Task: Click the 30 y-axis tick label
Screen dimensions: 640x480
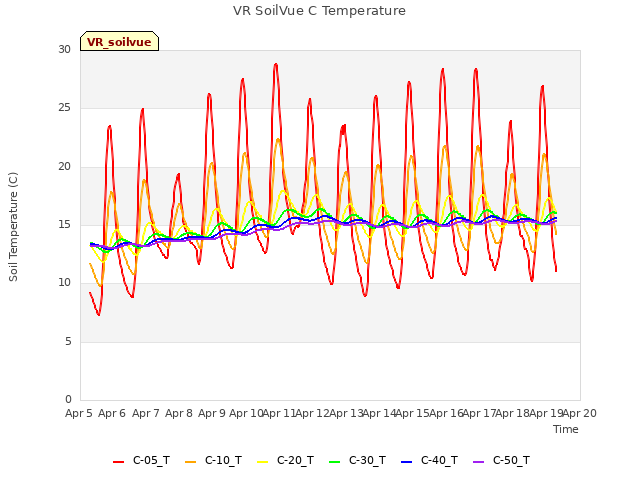Action: [64, 49]
